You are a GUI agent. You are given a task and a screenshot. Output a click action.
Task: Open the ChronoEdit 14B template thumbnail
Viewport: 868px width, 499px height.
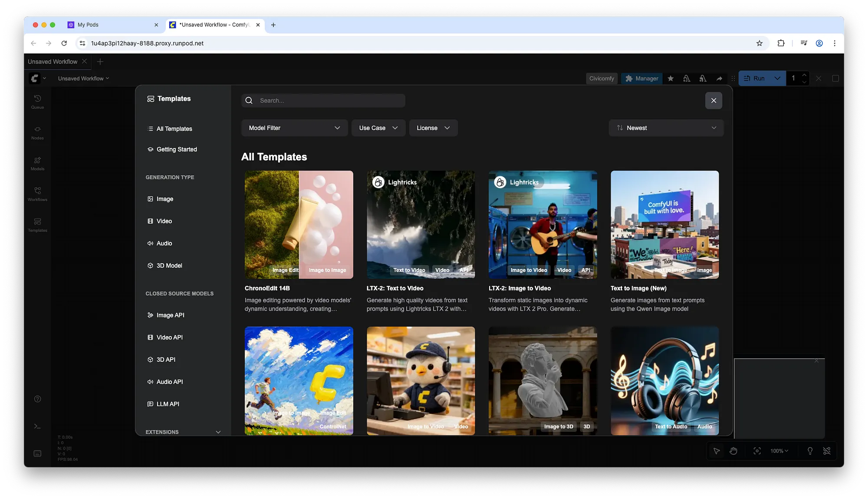299,225
